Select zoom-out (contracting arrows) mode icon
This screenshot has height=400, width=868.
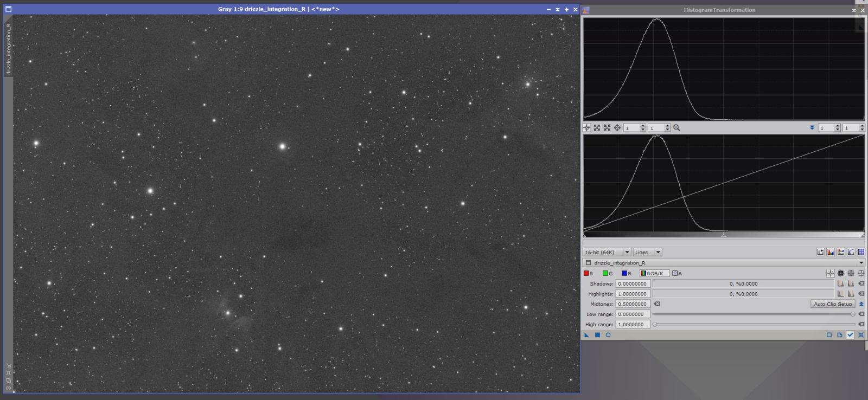tap(607, 128)
